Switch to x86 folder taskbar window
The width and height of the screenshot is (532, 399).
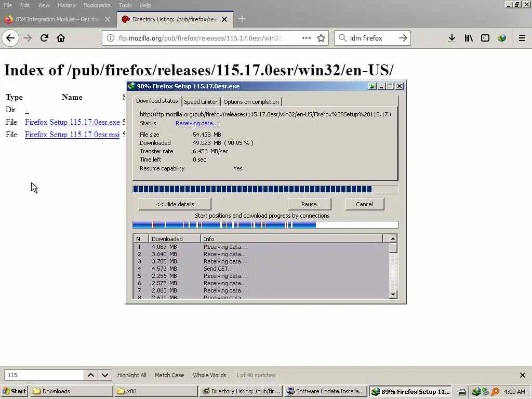coord(156,392)
